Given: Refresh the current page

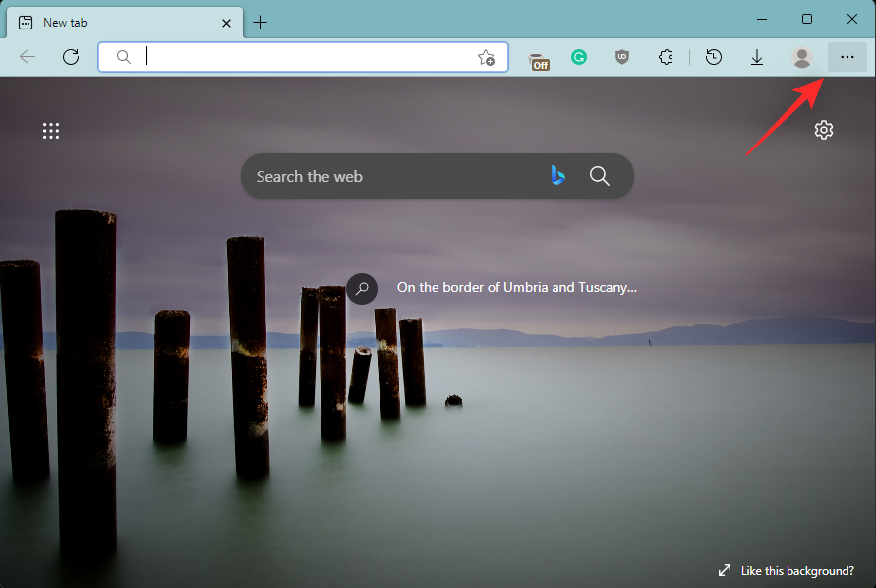Looking at the screenshot, I should (71, 57).
